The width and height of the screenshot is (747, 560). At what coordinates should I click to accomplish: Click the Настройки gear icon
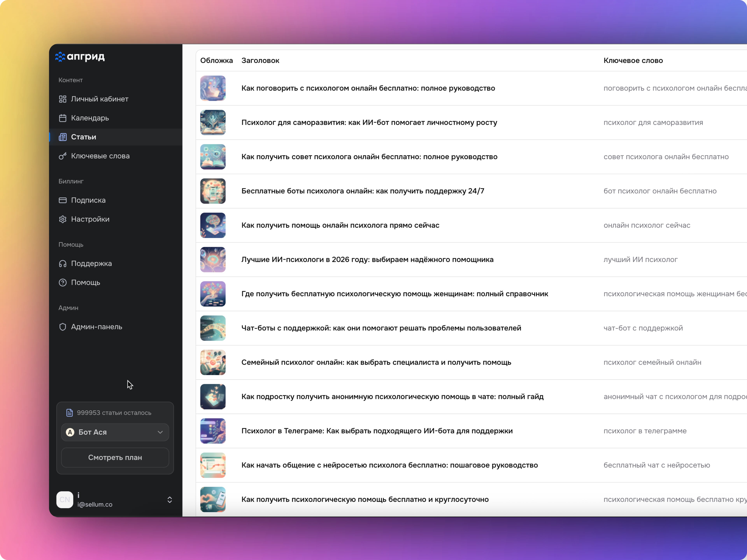click(62, 219)
